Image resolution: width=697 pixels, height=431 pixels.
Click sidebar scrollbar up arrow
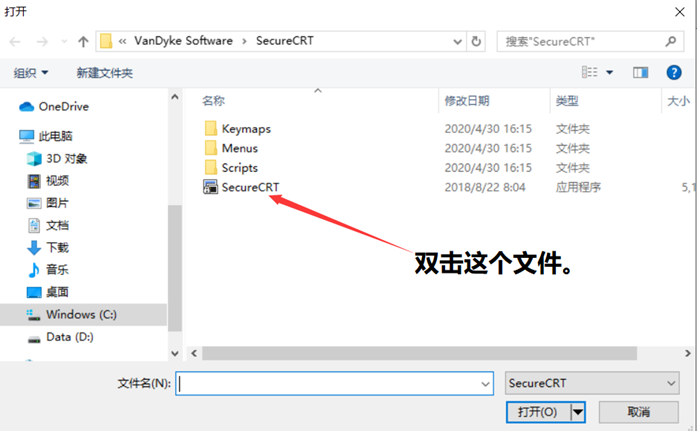(x=175, y=97)
